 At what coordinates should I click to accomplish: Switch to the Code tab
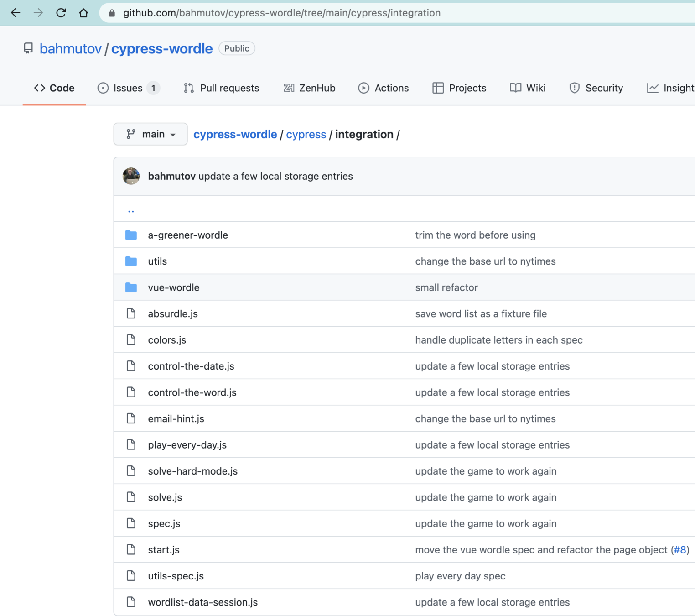[x=54, y=88]
